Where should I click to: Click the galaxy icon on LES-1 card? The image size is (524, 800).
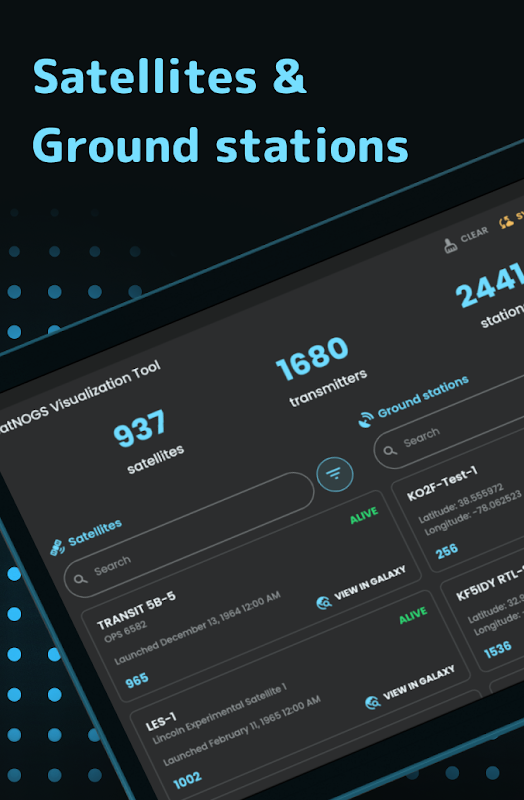[373, 703]
